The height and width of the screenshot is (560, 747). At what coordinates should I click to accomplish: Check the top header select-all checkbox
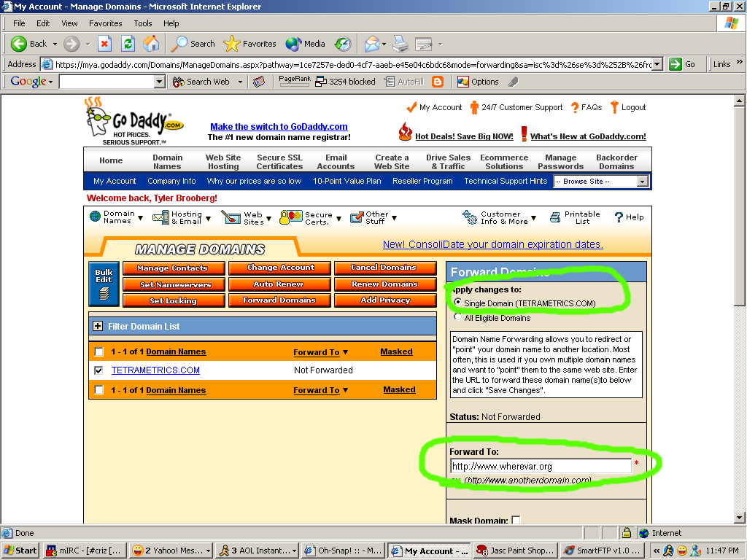[x=98, y=352]
